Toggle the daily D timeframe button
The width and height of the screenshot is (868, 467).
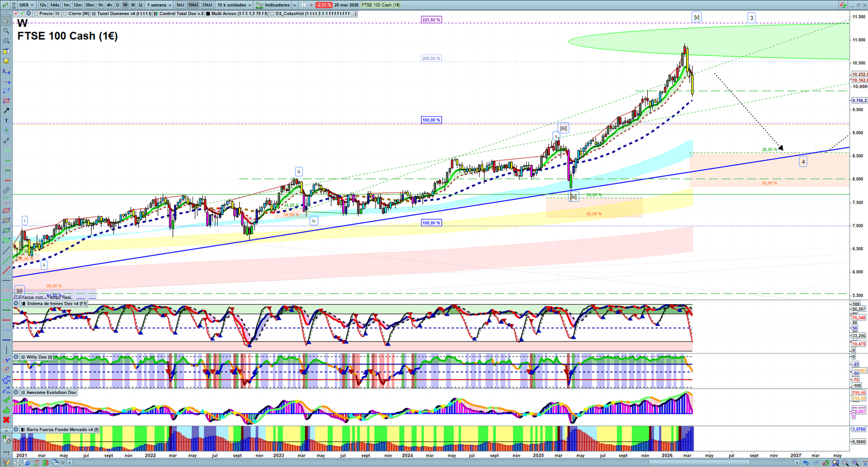[x=118, y=5]
